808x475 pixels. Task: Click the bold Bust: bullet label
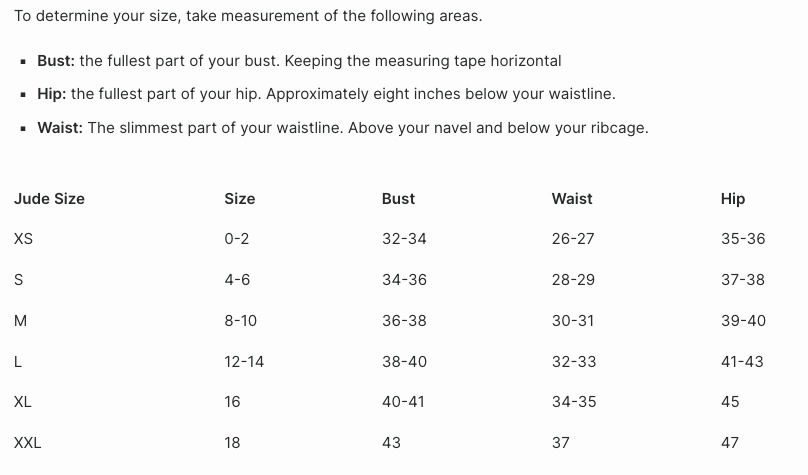click(x=56, y=61)
